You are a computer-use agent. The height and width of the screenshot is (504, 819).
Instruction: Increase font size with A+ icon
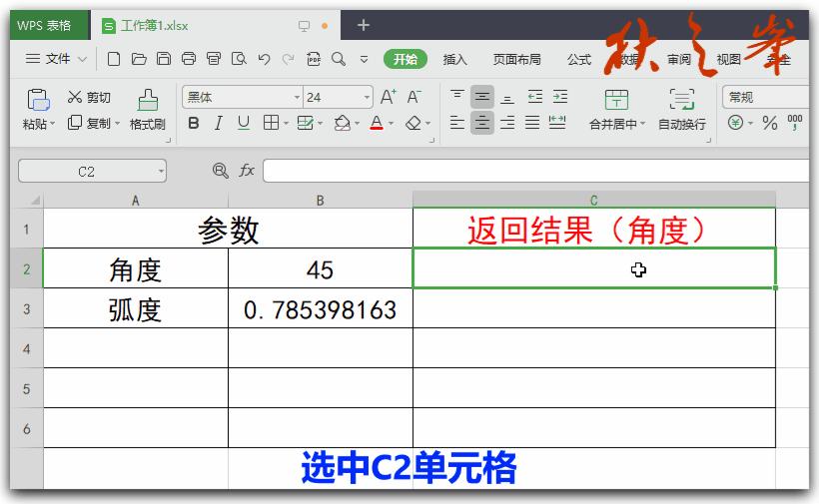point(389,97)
